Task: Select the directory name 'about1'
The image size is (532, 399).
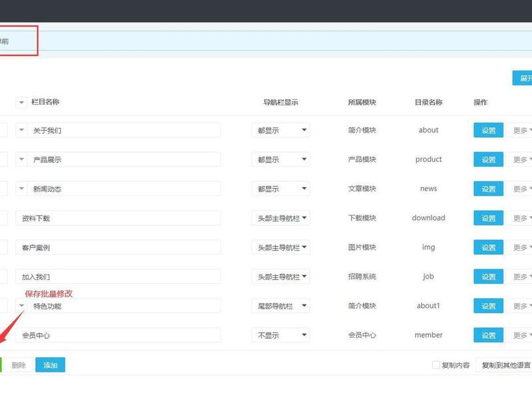Action: point(428,306)
